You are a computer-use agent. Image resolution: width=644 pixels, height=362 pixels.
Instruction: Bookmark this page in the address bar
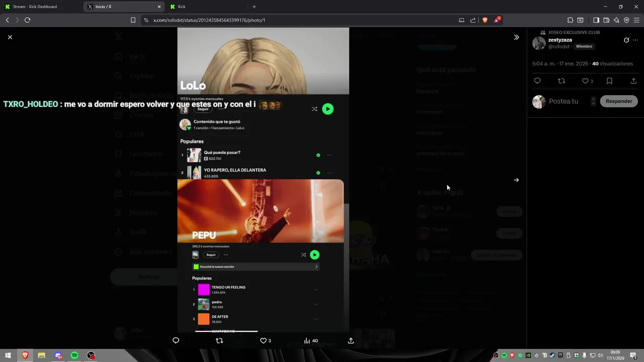(x=133, y=20)
